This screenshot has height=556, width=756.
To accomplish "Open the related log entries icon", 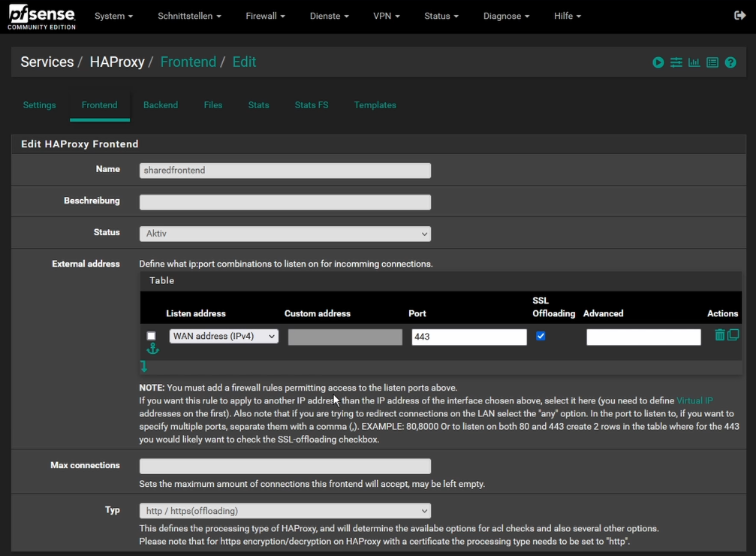I will click(712, 62).
